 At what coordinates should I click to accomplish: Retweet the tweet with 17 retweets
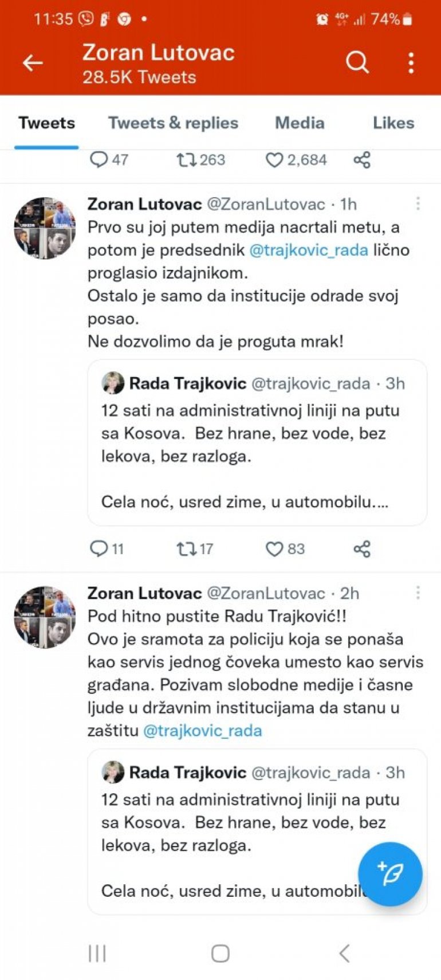[186, 549]
